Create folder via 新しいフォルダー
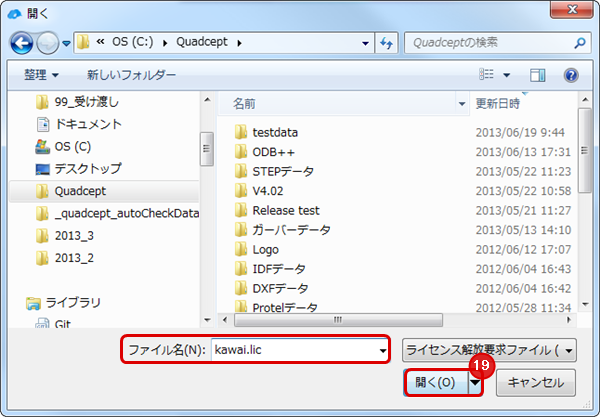600x417 pixels. coord(131,75)
